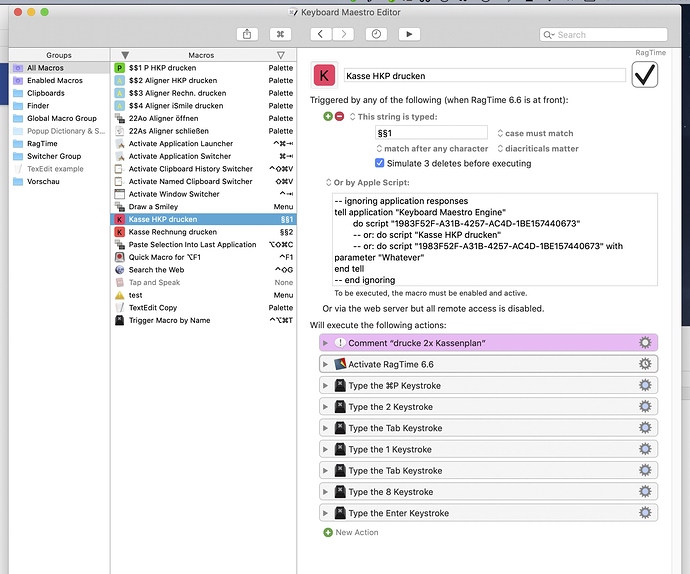
Task: Select the Clipboards group
Action: pyautogui.click(x=59, y=93)
